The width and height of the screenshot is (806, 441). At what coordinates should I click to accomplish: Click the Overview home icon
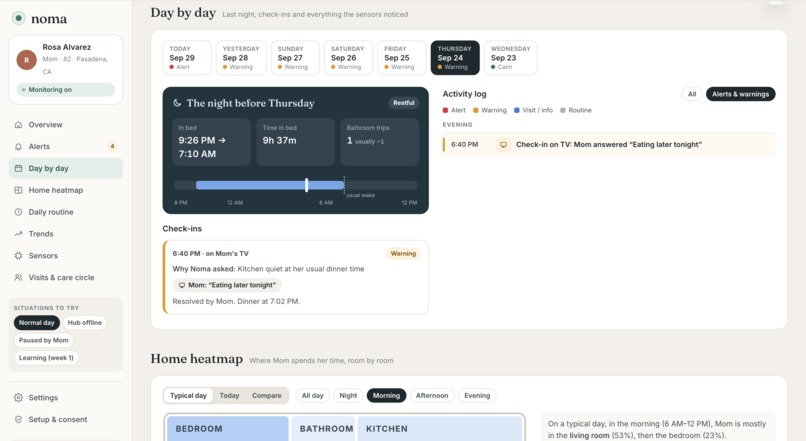pyautogui.click(x=19, y=125)
